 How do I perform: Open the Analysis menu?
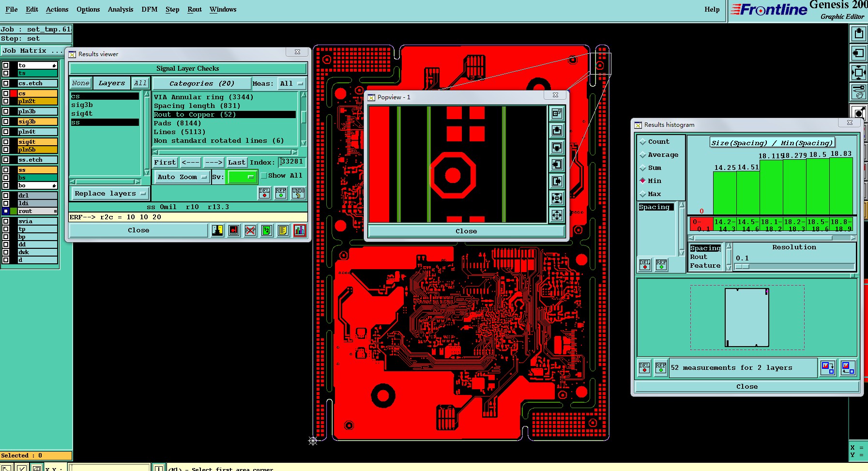121,9
